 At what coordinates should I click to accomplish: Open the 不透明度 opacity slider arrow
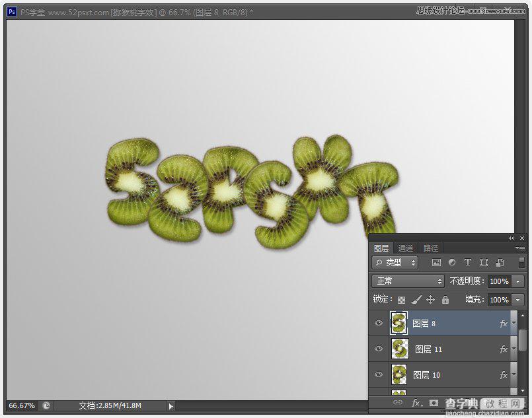[x=517, y=281]
